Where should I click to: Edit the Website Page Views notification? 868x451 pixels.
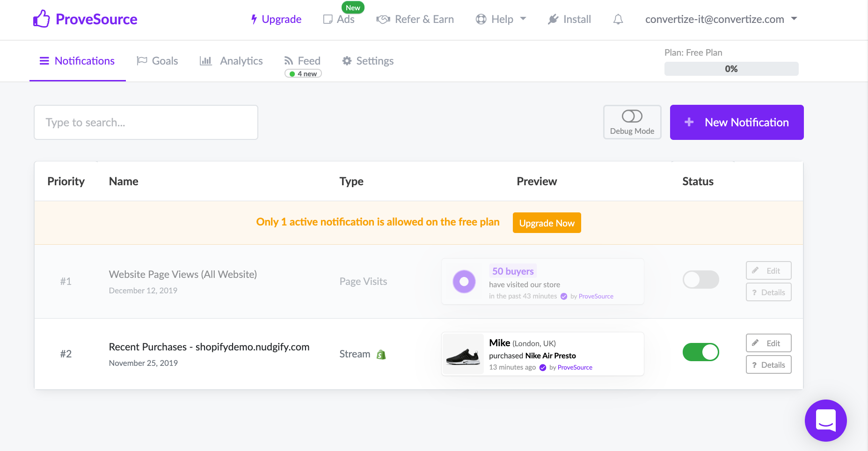coord(769,270)
